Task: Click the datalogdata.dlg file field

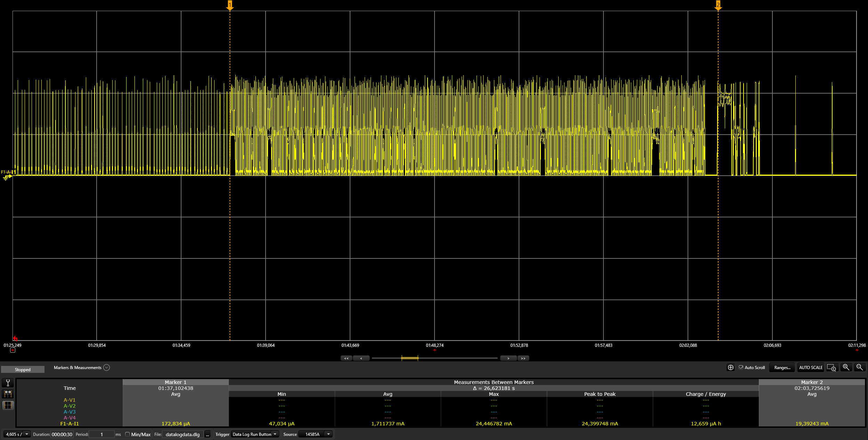Action: 183,434
